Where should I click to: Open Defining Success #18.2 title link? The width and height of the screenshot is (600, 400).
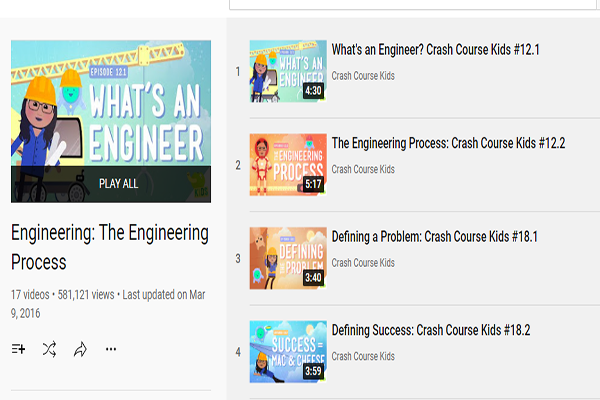430,330
